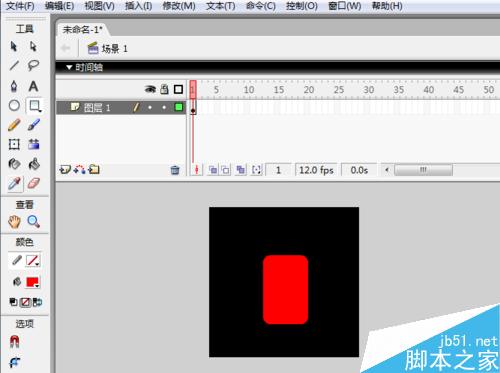
Task: Toggle outlines for all layers
Action: click(179, 89)
